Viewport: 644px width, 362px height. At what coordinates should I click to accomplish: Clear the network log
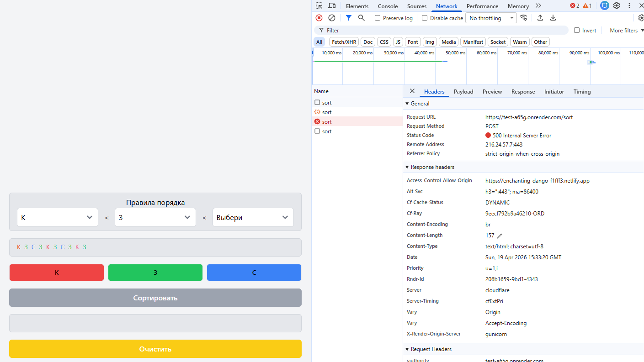(332, 18)
